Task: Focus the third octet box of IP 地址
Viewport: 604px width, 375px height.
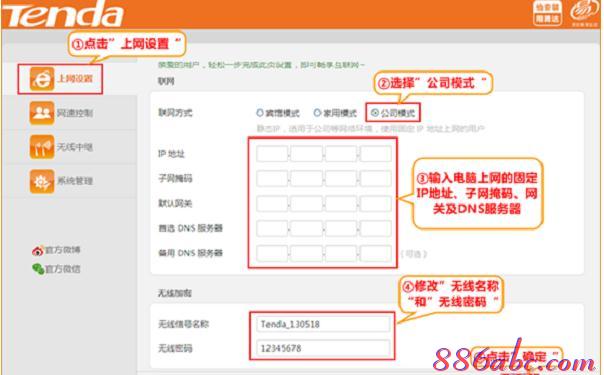Action: tap(341, 154)
